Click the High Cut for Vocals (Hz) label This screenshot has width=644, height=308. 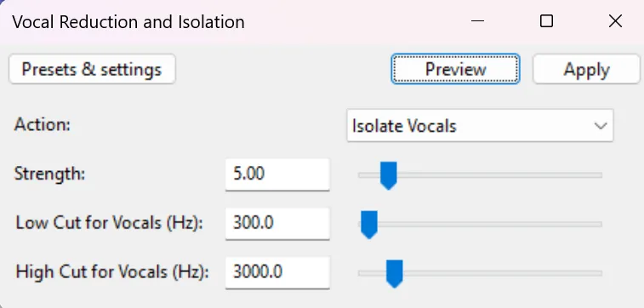pyautogui.click(x=112, y=272)
